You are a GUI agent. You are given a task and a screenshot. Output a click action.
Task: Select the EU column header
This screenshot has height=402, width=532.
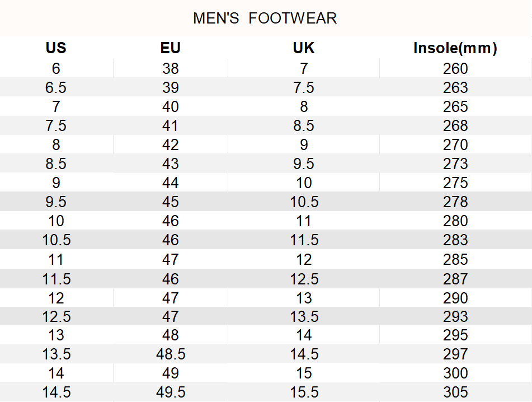[x=170, y=48]
